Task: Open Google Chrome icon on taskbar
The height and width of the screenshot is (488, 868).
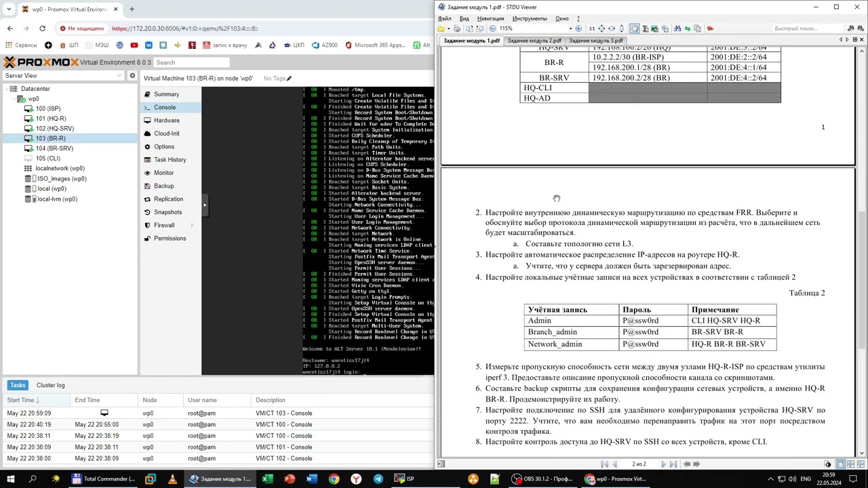Action: (x=334, y=479)
